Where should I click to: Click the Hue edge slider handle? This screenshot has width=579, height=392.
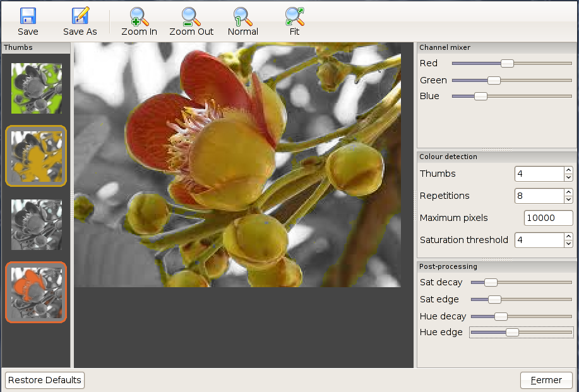(512, 332)
